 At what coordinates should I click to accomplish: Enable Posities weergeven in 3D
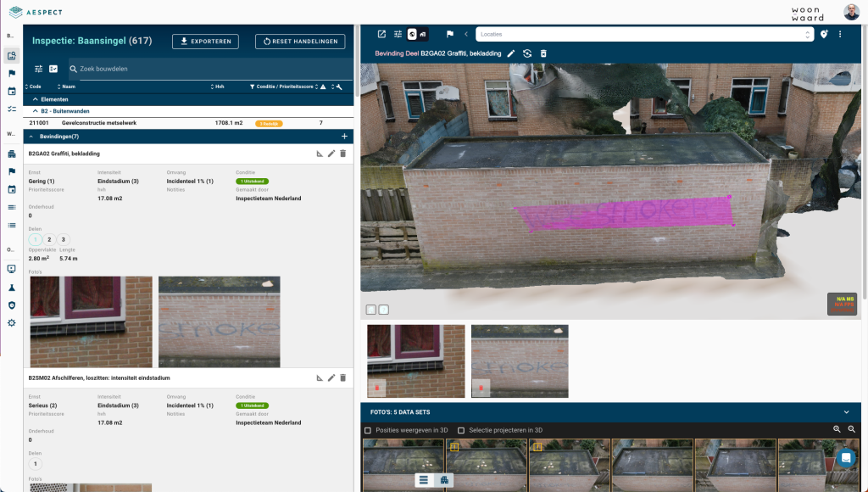coord(368,430)
